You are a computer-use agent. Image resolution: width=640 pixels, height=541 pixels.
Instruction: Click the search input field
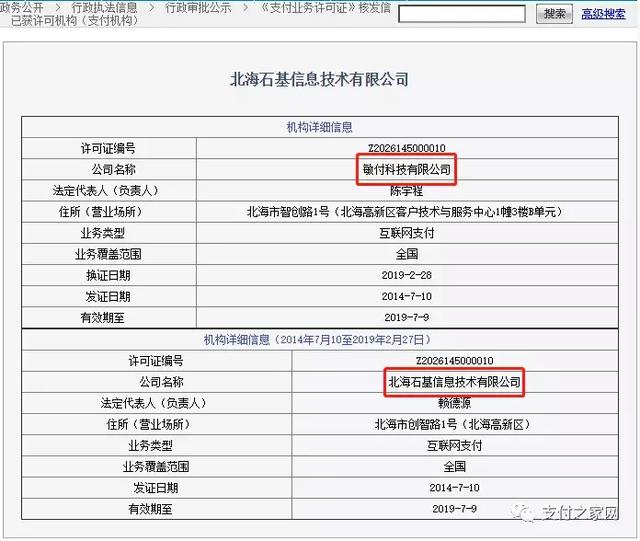(462, 14)
